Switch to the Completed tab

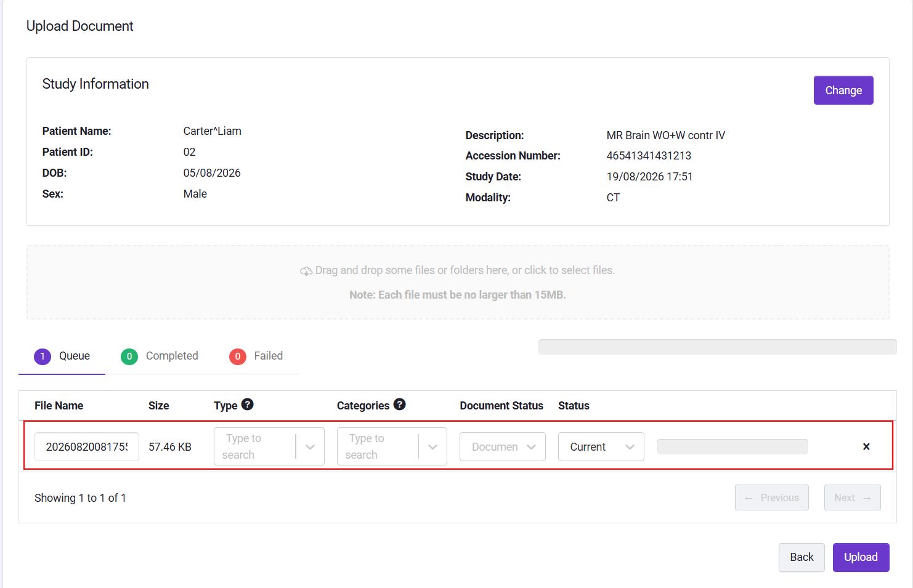pyautogui.click(x=160, y=356)
